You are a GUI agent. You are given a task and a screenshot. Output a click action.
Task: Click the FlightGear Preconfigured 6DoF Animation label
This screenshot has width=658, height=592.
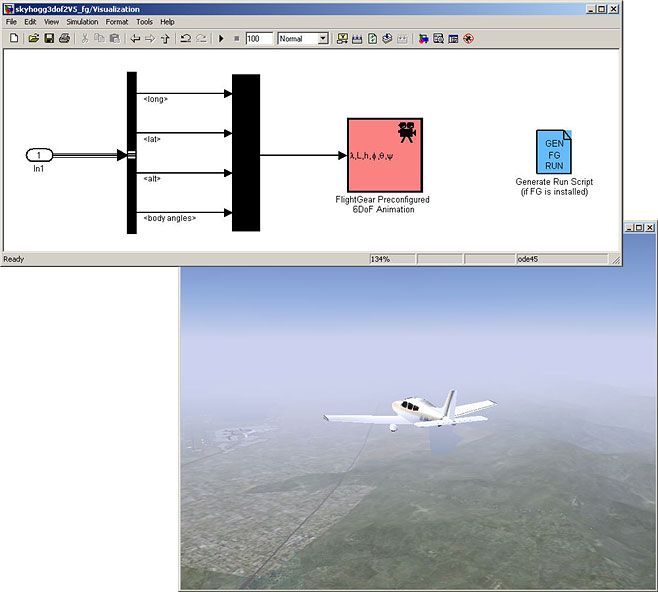click(x=382, y=204)
